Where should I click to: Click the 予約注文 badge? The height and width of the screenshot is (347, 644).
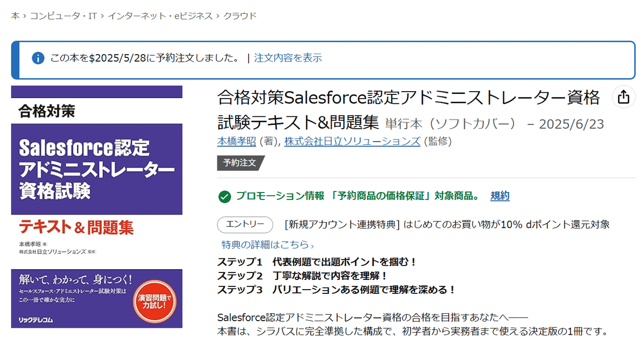[240, 163]
